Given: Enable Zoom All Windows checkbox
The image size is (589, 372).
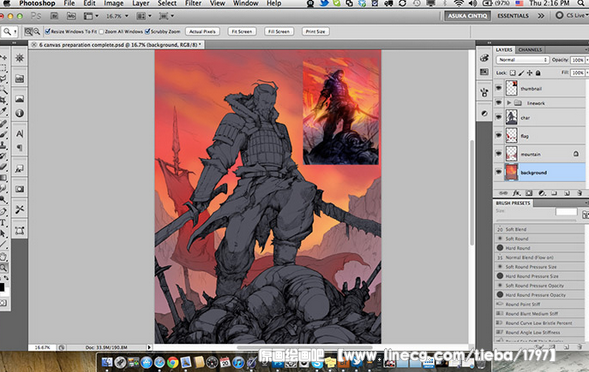Looking at the screenshot, I should tap(101, 32).
